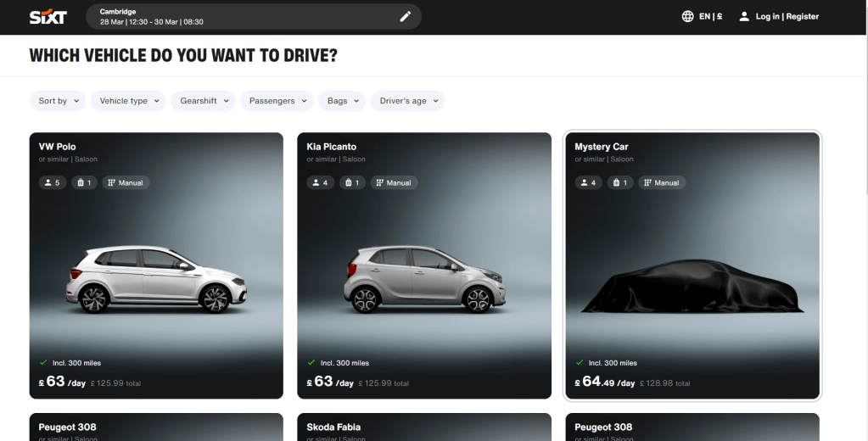Image resolution: width=868 pixels, height=441 pixels.
Task: Open the Skoda Fabia card
Action: pyautogui.click(x=424, y=427)
